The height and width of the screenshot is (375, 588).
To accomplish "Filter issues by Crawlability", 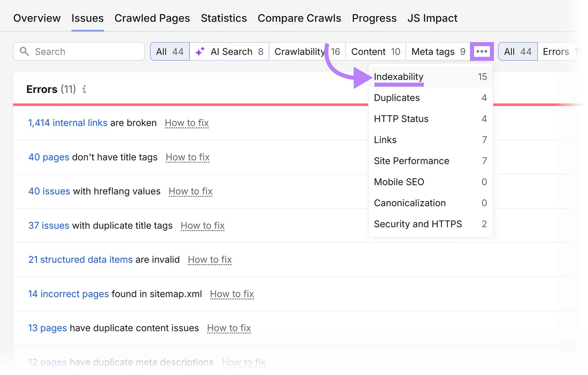I will pyautogui.click(x=307, y=51).
